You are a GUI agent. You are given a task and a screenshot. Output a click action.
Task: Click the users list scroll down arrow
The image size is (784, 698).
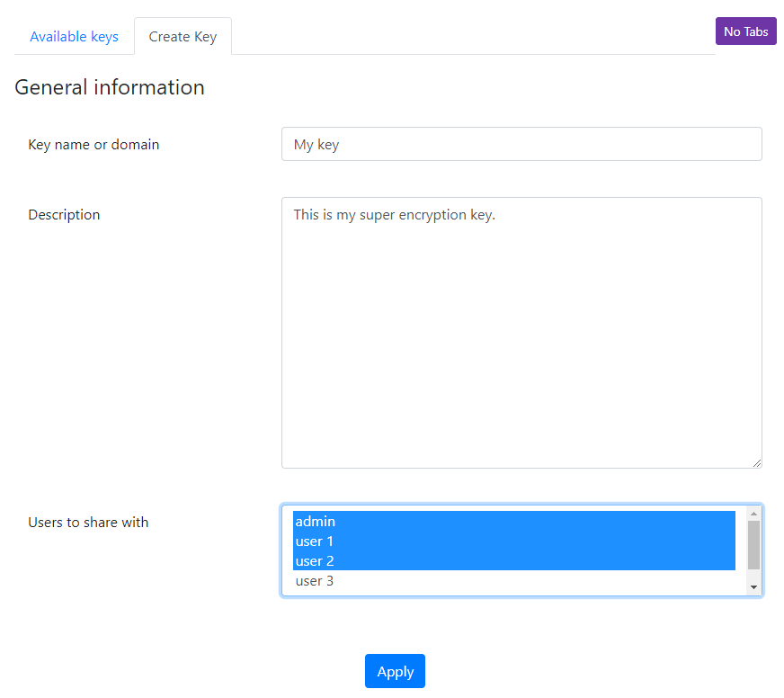[x=753, y=587]
